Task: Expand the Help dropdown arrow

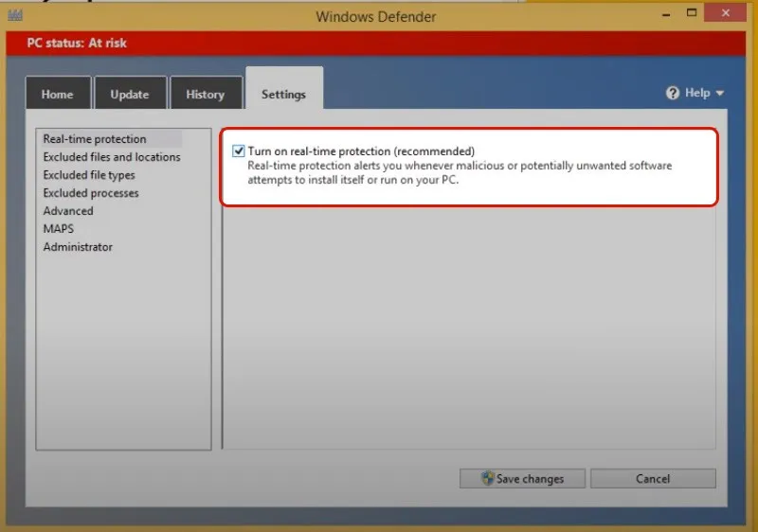Action: coord(720,94)
